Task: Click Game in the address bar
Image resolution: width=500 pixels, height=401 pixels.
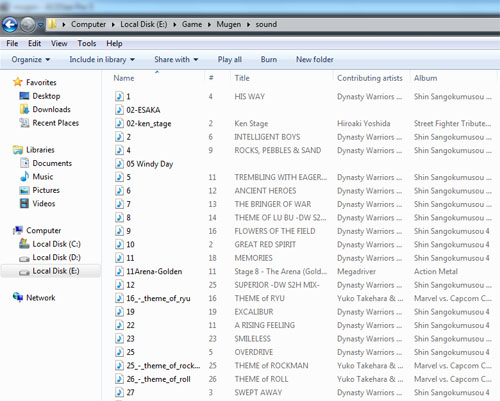Action: (192, 24)
